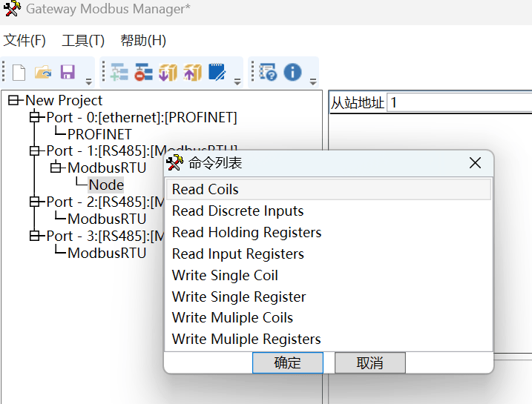Click the Open folder toolbar icon
Image resolution: width=532 pixels, height=404 pixels.
(43, 72)
